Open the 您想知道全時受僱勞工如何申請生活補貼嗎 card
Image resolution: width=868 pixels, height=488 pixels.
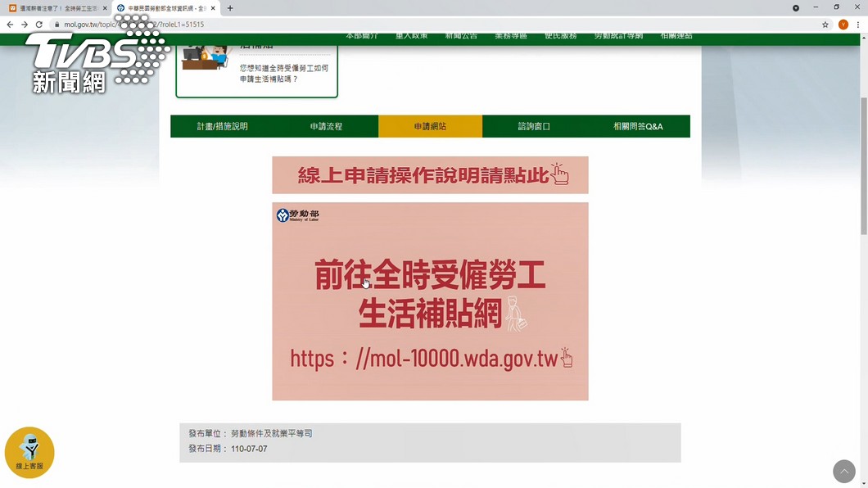point(257,72)
